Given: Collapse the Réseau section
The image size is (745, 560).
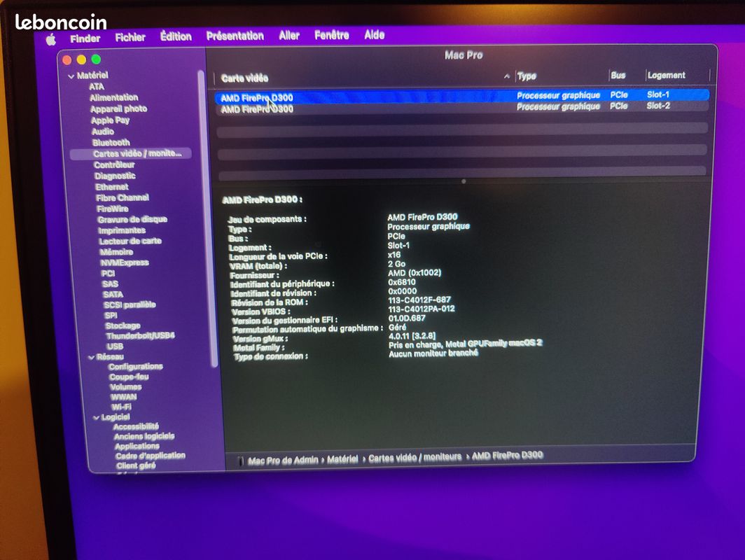Looking at the screenshot, I should click(x=91, y=357).
